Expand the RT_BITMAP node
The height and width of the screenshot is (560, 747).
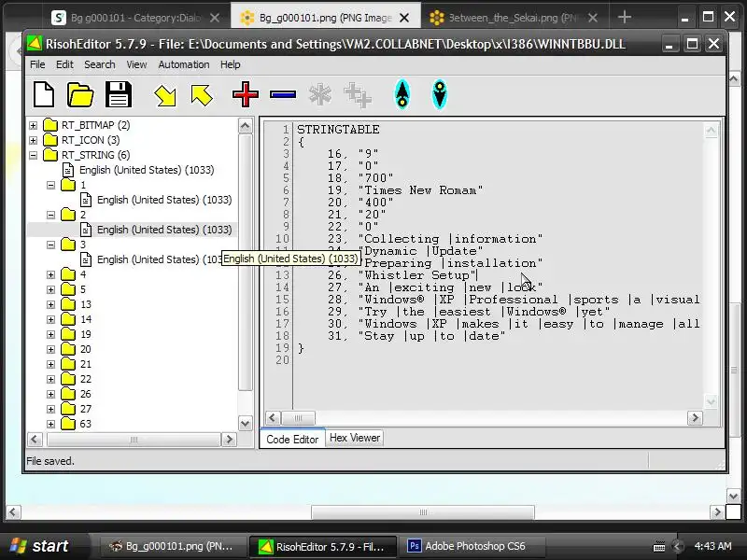pos(33,125)
